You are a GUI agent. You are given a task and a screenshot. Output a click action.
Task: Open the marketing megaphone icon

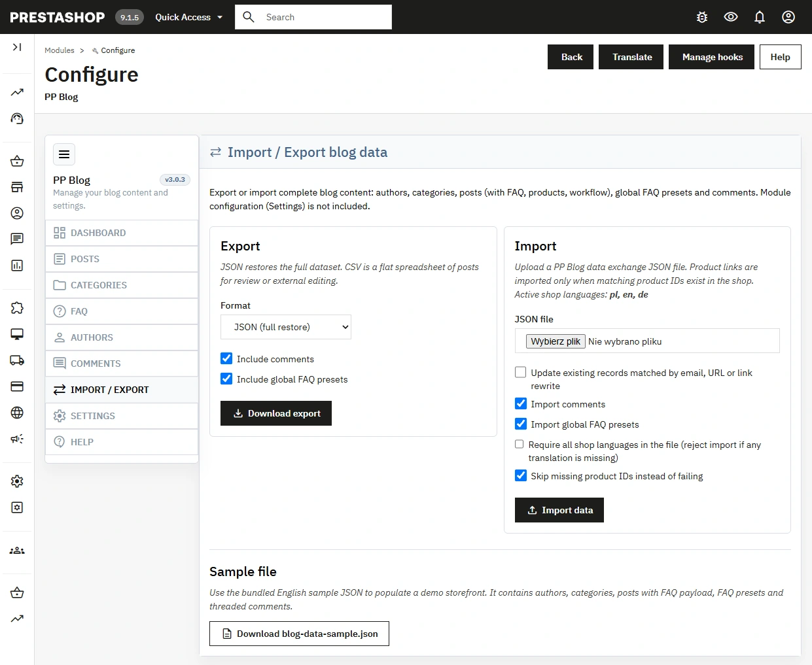(17, 439)
